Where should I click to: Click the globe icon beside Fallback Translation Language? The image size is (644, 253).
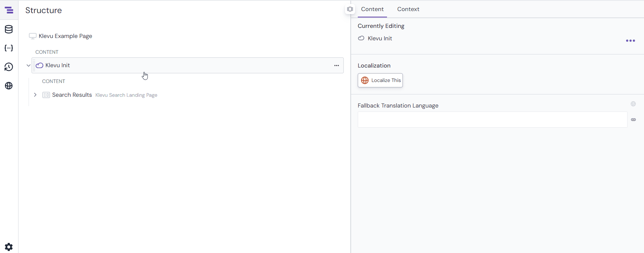coord(633,104)
